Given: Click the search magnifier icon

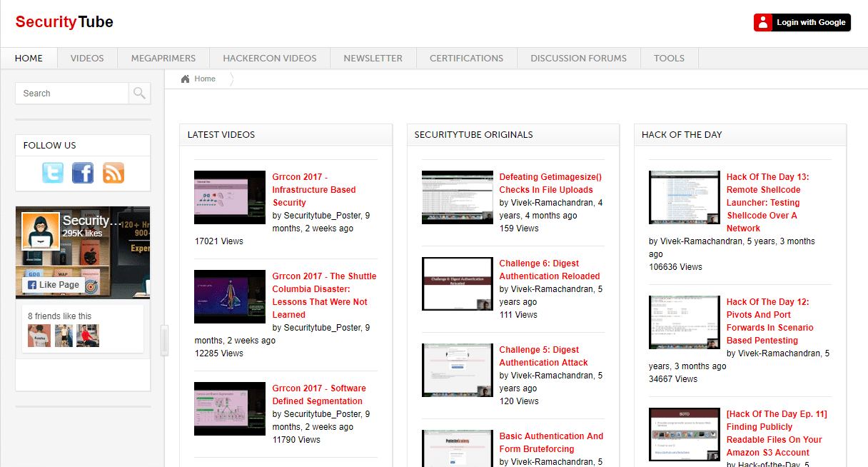Looking at the screenshot, I should pyautogui.click(x=139, y=93).
